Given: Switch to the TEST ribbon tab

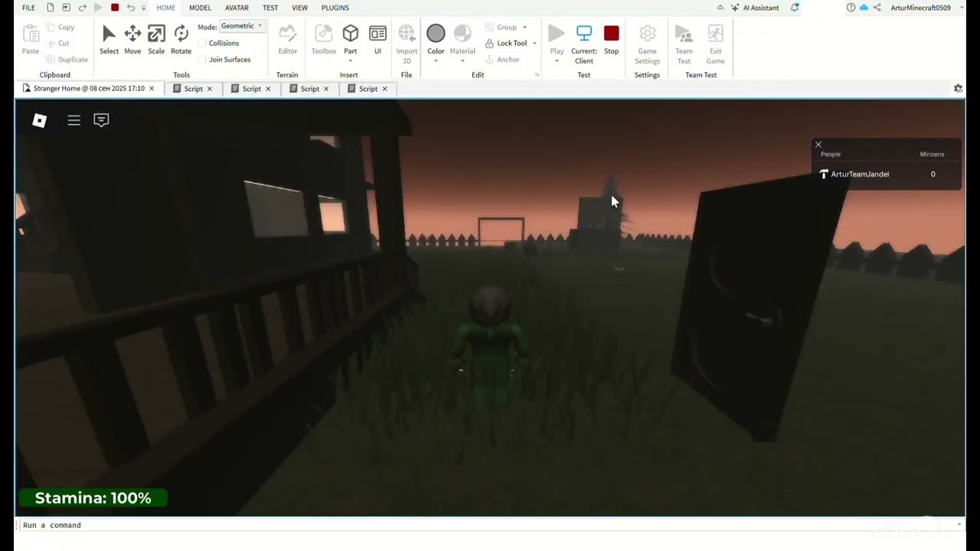Looking at the screenshot, I should point(270,8).
